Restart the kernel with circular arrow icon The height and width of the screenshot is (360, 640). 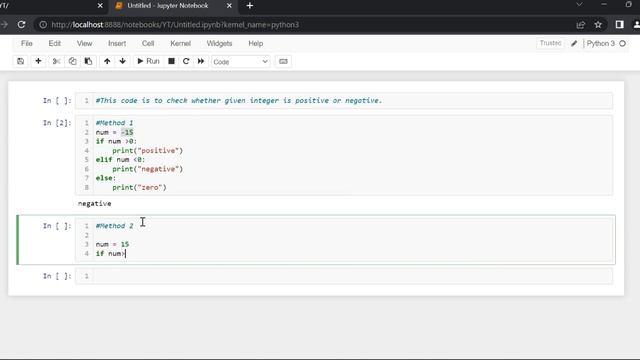click(x=186, y=61)
